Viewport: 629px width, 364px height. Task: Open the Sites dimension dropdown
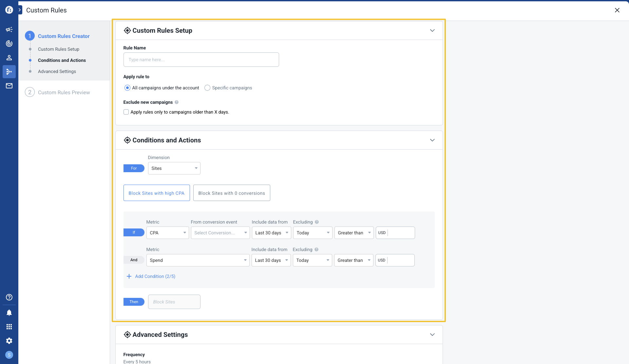pos(174,168)
